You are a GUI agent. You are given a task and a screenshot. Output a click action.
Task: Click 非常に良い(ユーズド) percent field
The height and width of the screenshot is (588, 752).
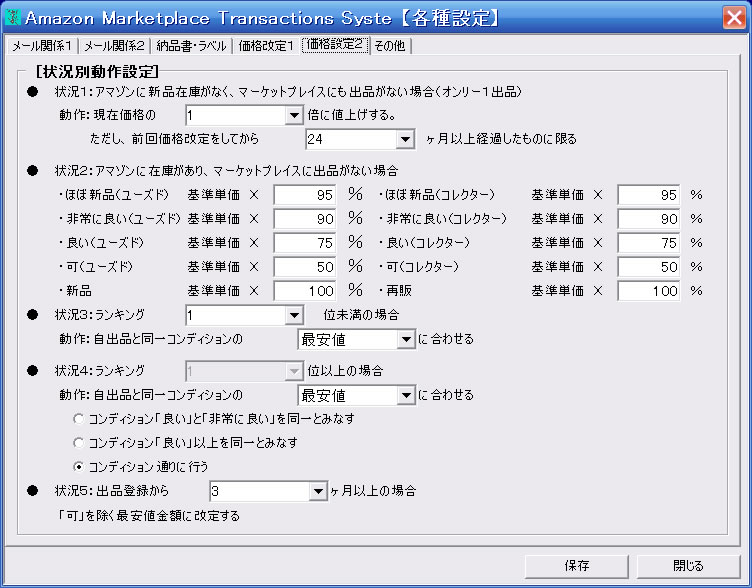(305, 219)
